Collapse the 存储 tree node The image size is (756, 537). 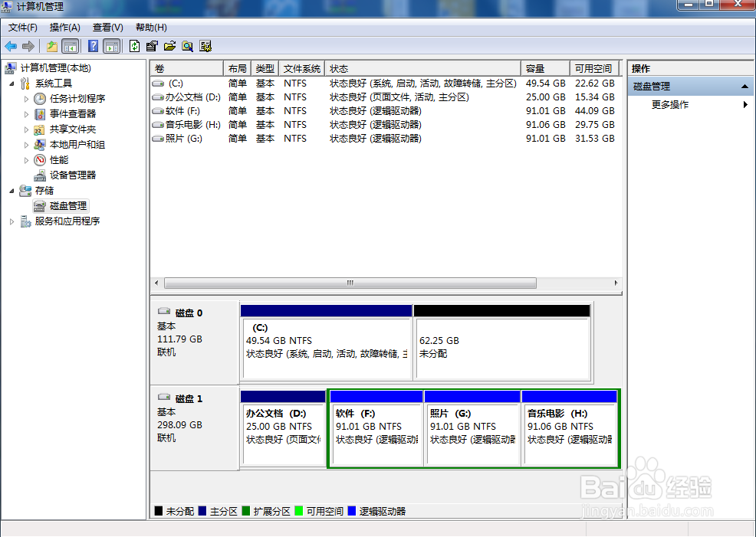coord(12,191)
